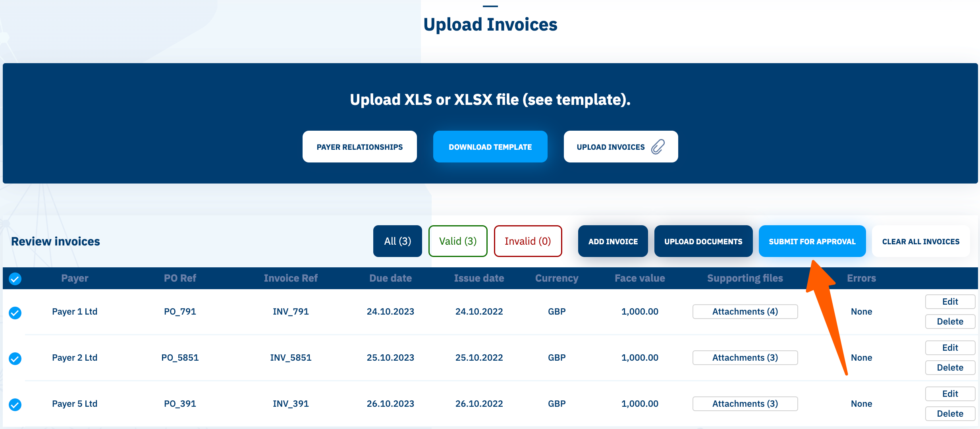This screenshot has height=429, width=980.
Task: Select the PO_391 cell
Action: [180, 404]
